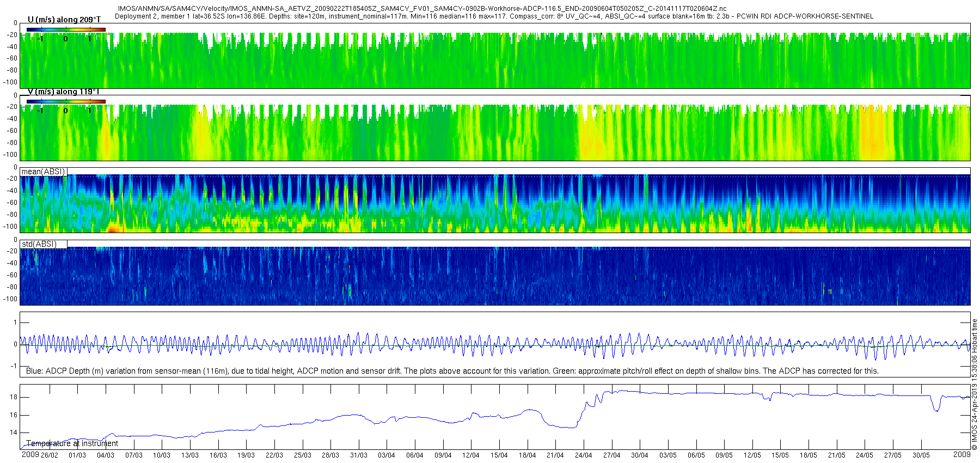Click the 30/05 date tick label
The width and height of the screenshot is (980, 463).
pos(921,455)
